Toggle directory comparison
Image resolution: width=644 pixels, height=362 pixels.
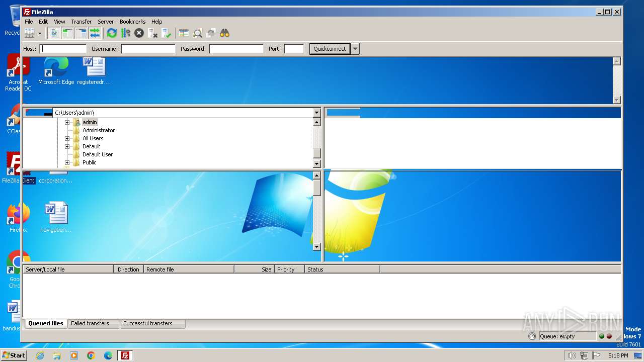(x=197, y=33)
